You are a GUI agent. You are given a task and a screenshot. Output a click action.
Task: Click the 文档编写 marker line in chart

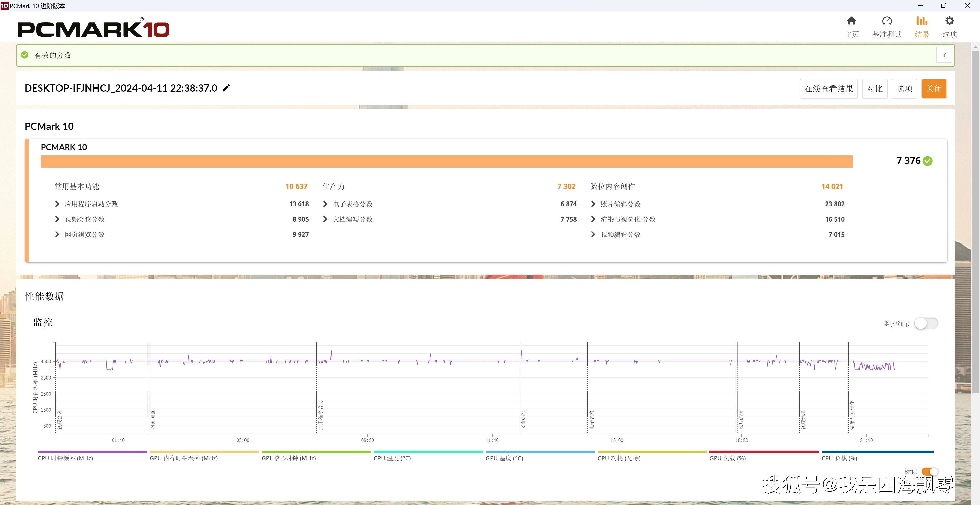519,387
